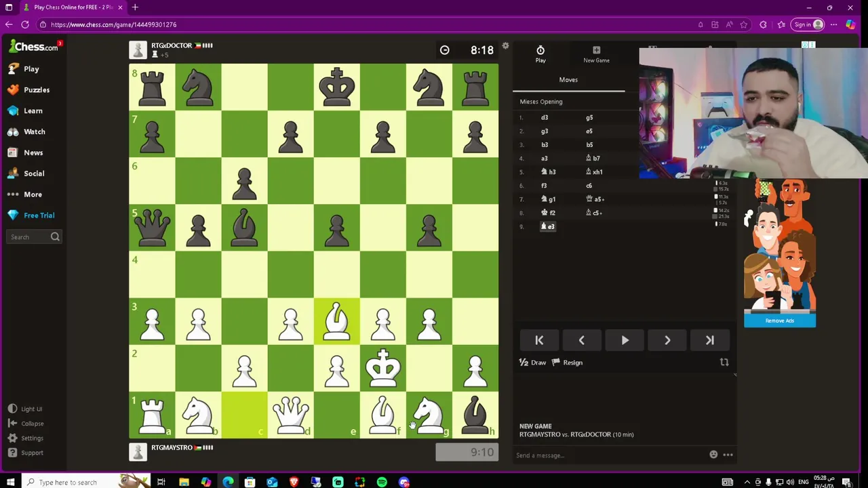
Task: Step back one move
Action: [x=581, y=340]
